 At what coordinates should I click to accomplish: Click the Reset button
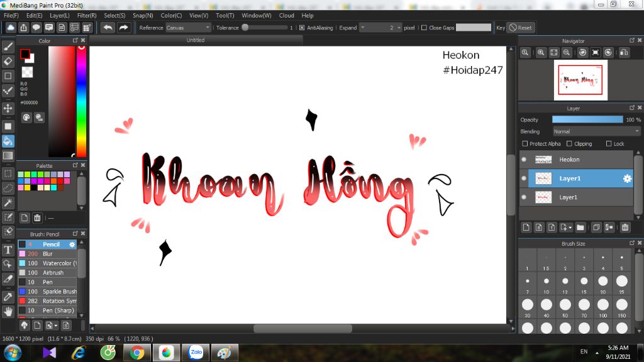click(x=520, y=28)
